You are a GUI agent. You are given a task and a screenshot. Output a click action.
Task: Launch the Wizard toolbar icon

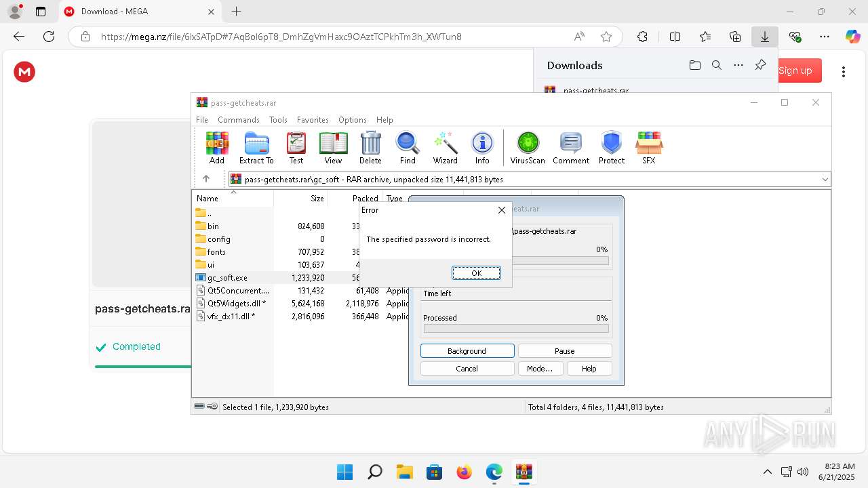point(445,148)
